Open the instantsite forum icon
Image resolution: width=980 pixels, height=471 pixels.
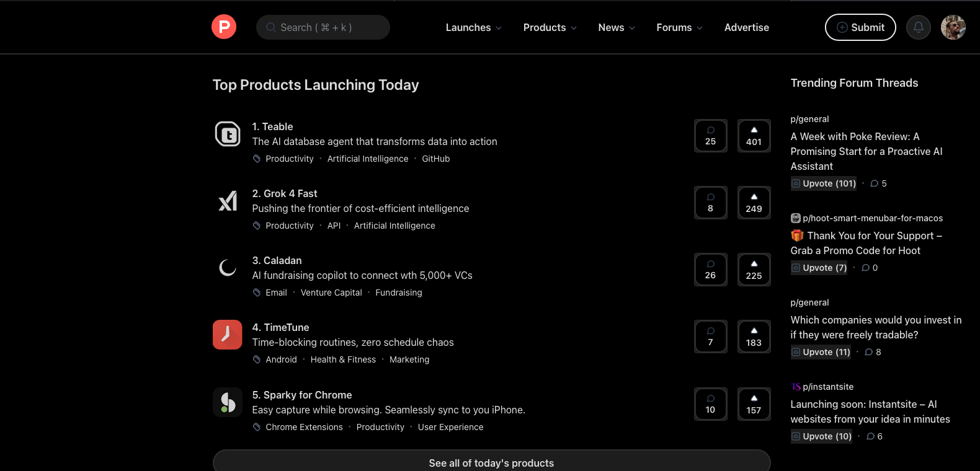[x=796, y=387]
